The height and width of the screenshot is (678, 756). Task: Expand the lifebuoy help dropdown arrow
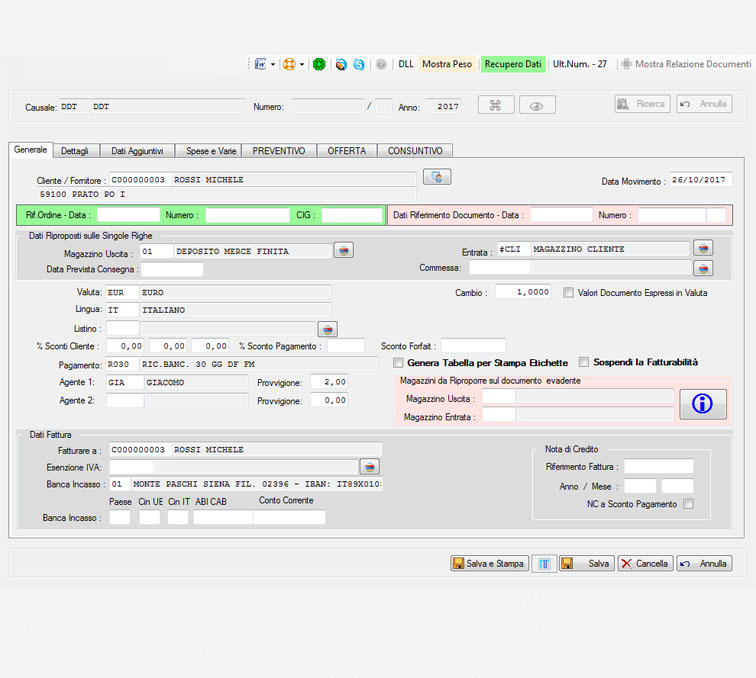click(x=302, y=64)
